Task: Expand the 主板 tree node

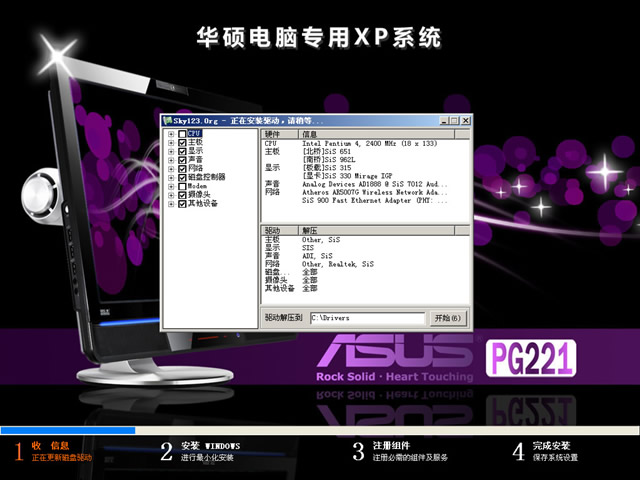Action: (171, 142)
